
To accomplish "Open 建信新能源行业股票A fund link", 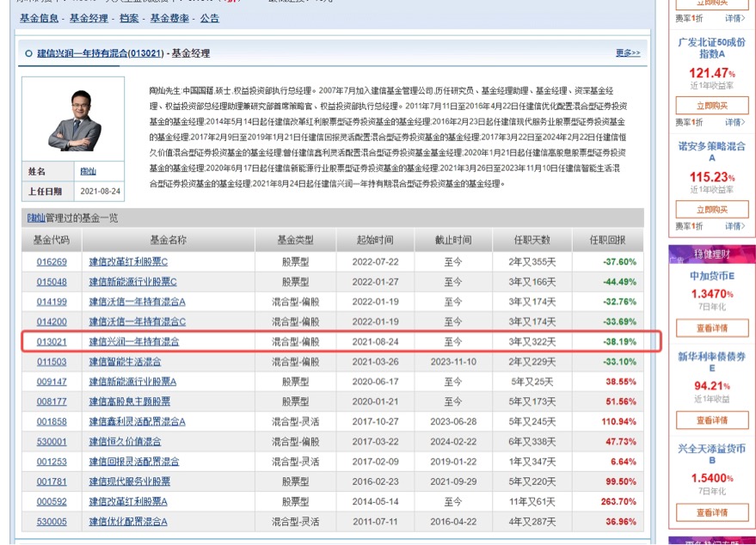I will pos(132,382).
